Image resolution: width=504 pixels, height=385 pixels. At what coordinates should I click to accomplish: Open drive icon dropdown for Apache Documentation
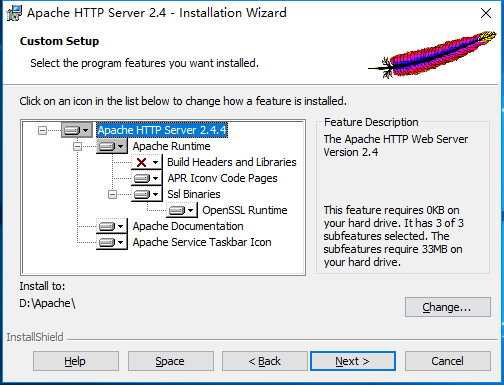coord(112,226)
